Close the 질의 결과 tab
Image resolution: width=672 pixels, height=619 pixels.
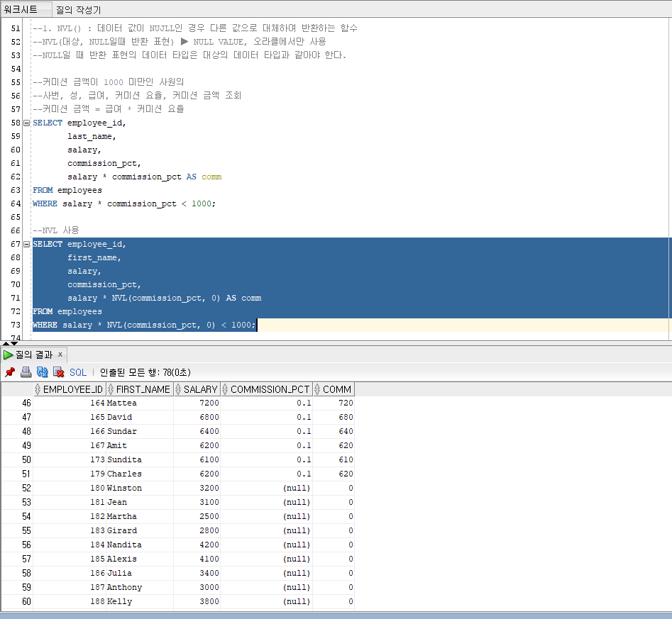point(60,355)
